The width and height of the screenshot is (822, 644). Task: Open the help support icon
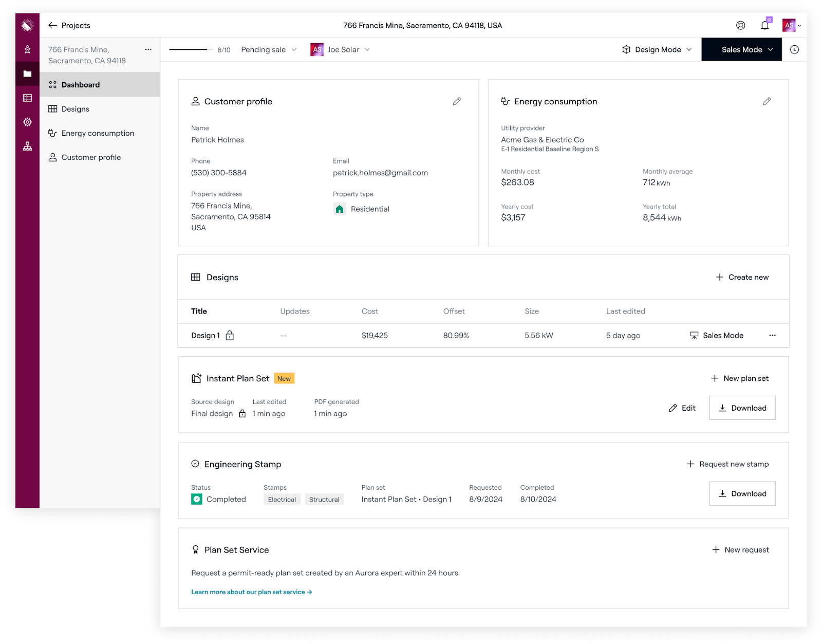coord(740,25)
